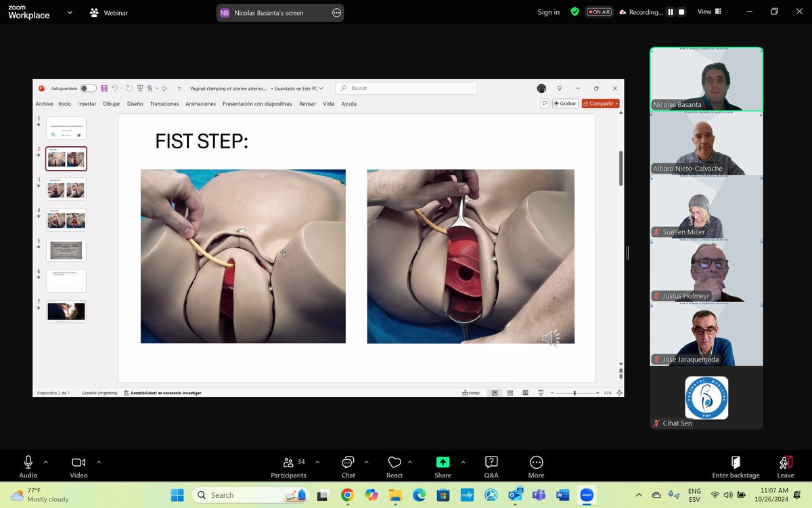Open Windows Start button

(177, 495)
